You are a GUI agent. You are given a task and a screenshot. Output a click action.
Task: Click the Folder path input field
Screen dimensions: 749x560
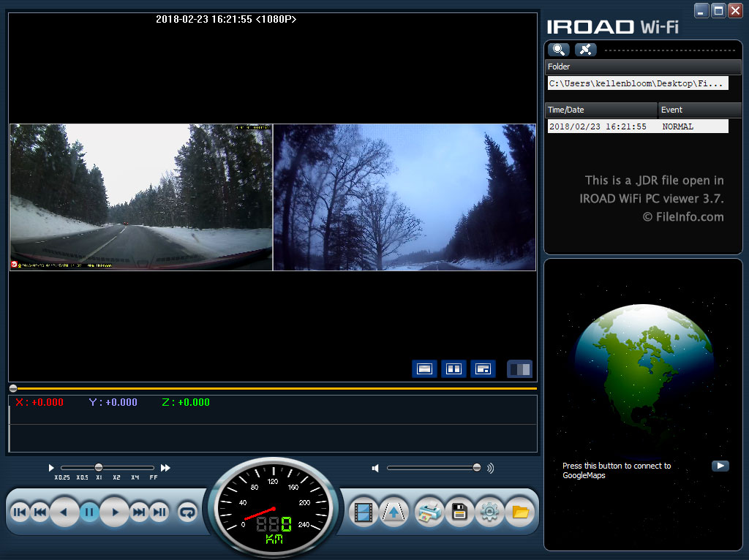coord(638,83)
